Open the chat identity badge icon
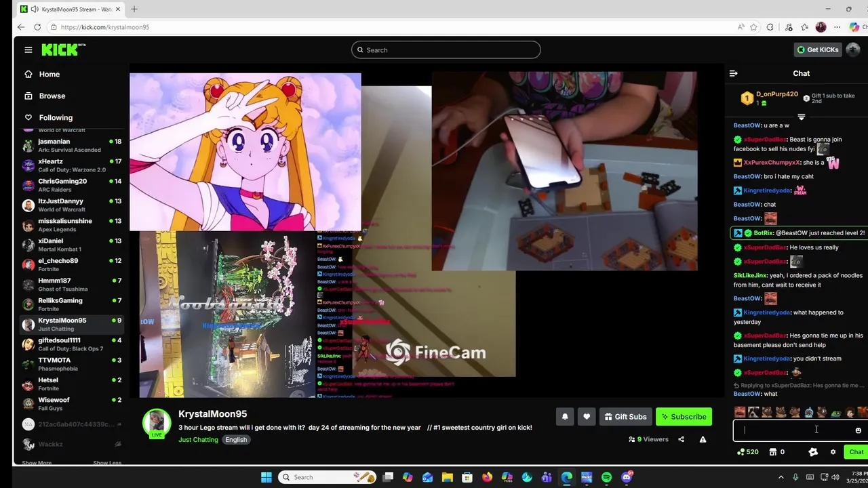Viewport: 868px width, 488px height. (813, 452)
